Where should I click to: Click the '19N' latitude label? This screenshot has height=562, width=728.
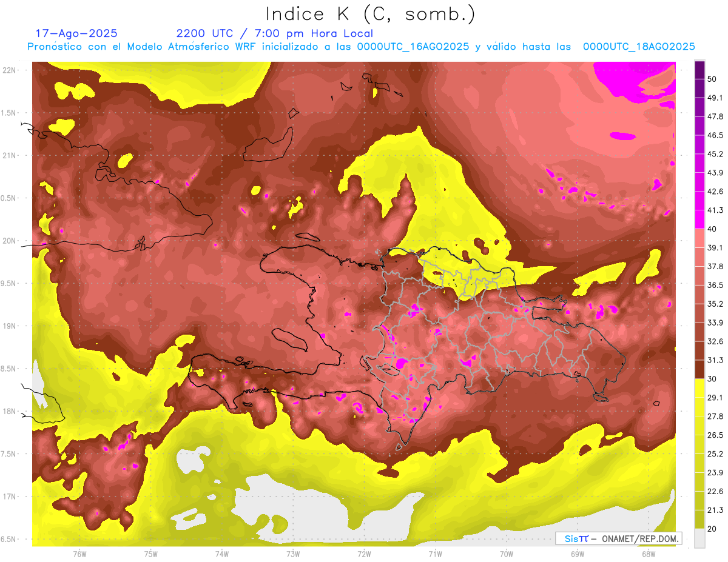tap(10, 326)
